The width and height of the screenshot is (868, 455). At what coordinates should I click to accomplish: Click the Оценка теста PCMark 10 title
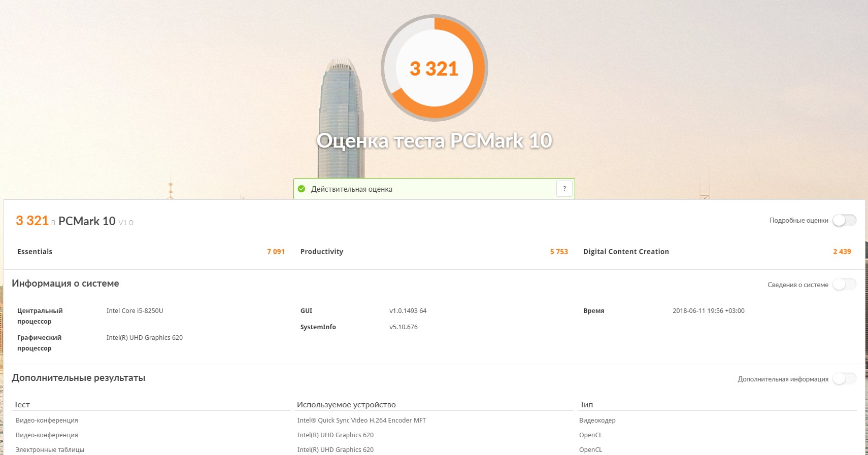(435, 141)
